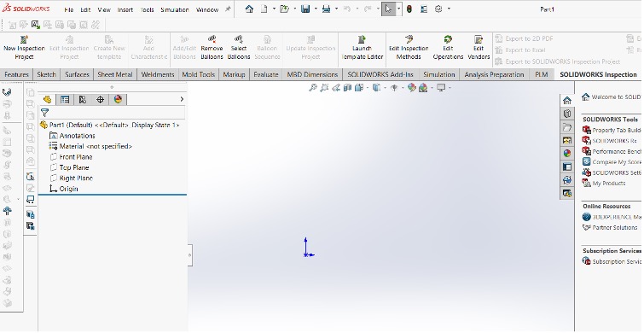Launch Template Editor
644x333 pixels.
[363, 48]
